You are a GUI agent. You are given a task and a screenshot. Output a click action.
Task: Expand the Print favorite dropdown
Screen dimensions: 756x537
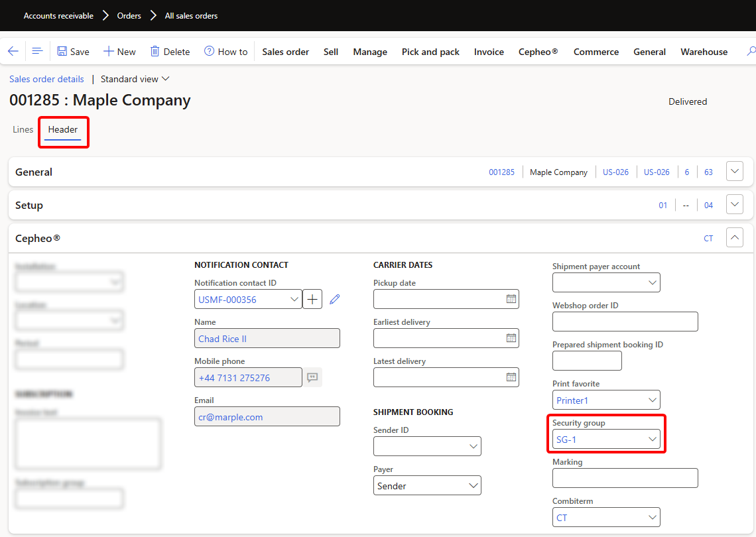(653, 400)
